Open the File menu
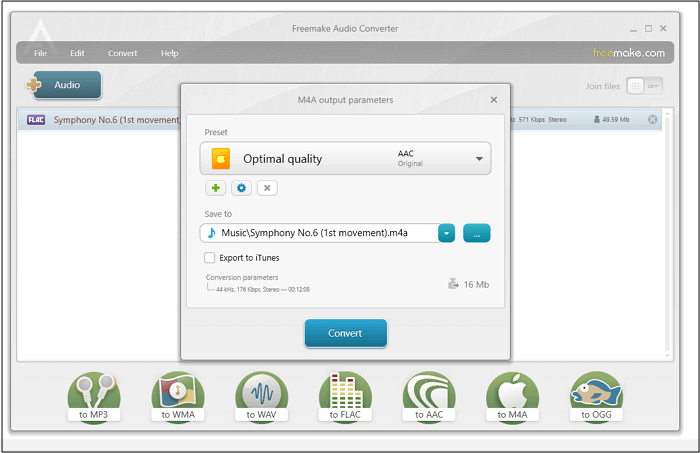This screenshot has width=700, height=453. (x=40, y=53)
